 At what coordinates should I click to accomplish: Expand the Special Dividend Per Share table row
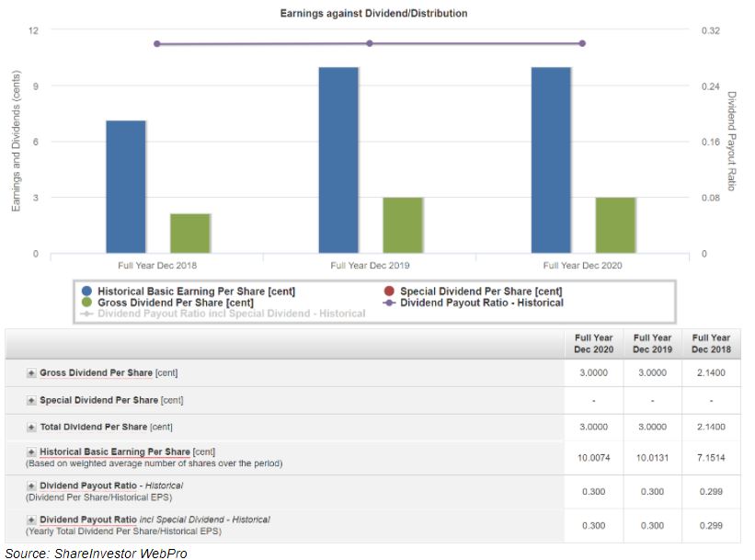coord(31,401)
